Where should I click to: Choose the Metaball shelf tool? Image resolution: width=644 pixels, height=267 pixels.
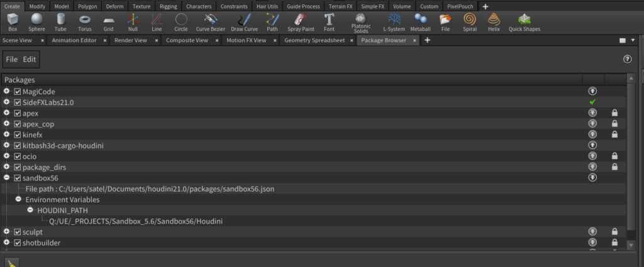tap(420, 22)
